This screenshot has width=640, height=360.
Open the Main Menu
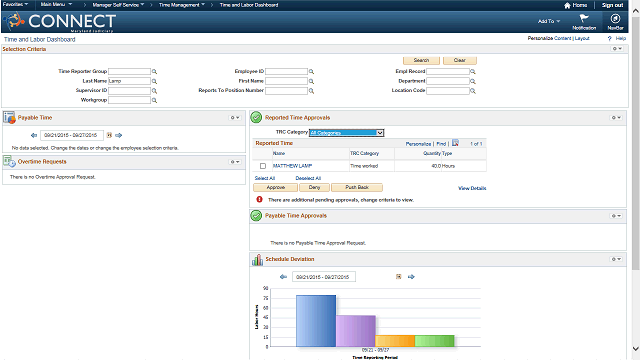[56, 4]
